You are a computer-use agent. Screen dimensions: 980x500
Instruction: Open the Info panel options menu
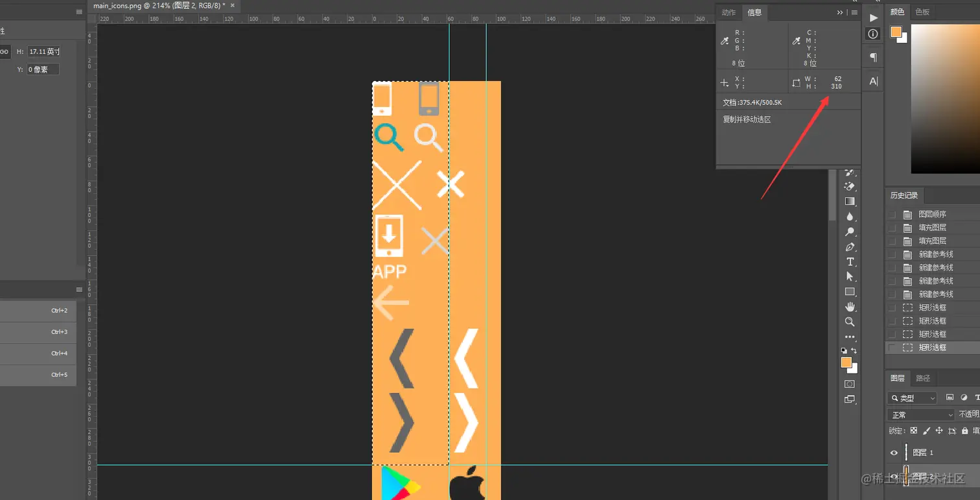(854, 12)
